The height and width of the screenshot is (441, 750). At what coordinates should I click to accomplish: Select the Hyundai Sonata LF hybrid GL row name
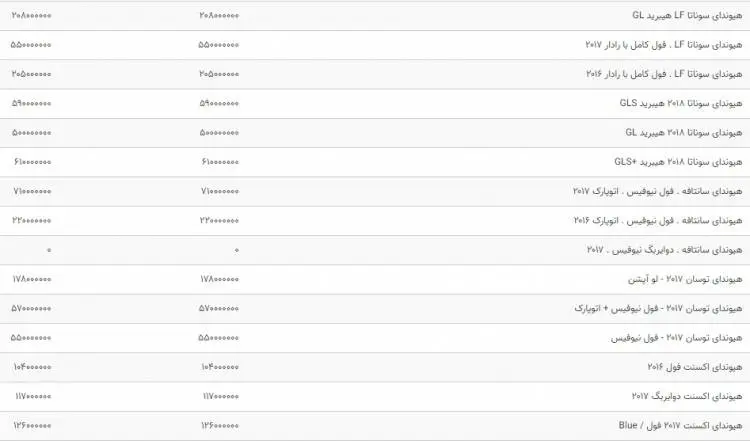click(x=687, y=15)
